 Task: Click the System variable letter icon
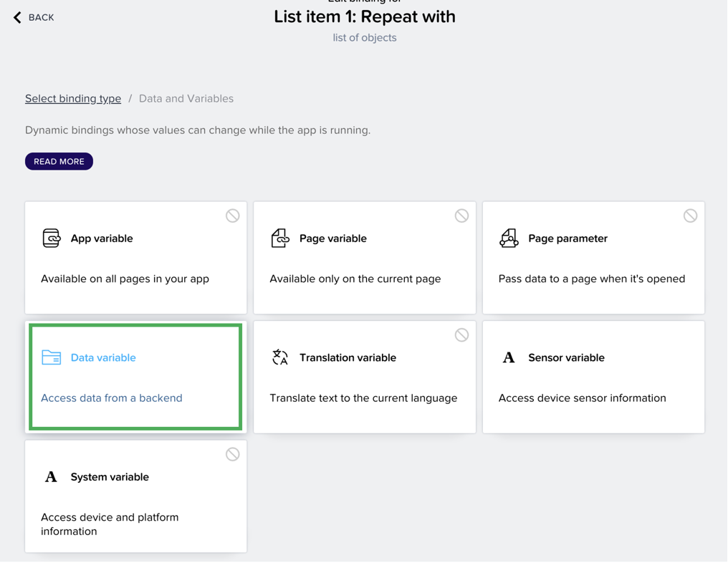point(51,477)
